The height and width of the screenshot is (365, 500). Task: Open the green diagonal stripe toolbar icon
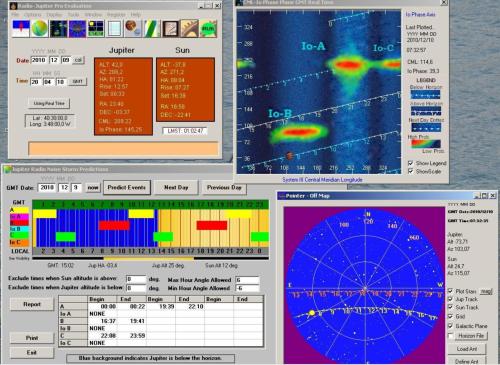click(x=152, y=28)
